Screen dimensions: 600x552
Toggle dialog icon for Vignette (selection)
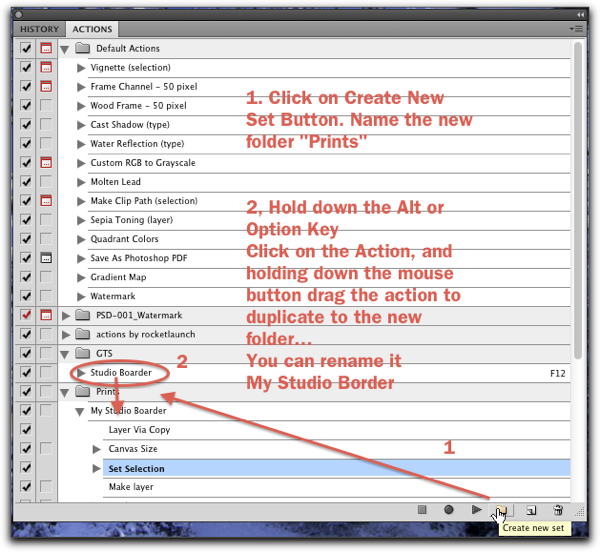[x=46, y=67]
